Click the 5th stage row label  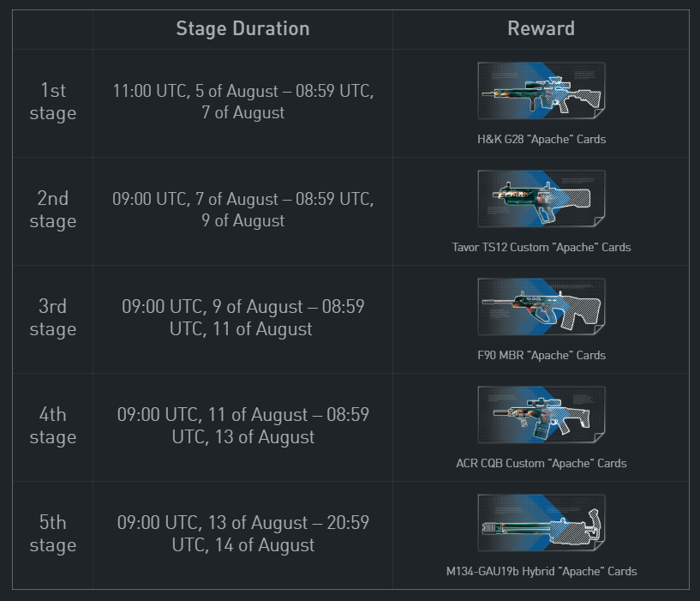pos(52,534)
